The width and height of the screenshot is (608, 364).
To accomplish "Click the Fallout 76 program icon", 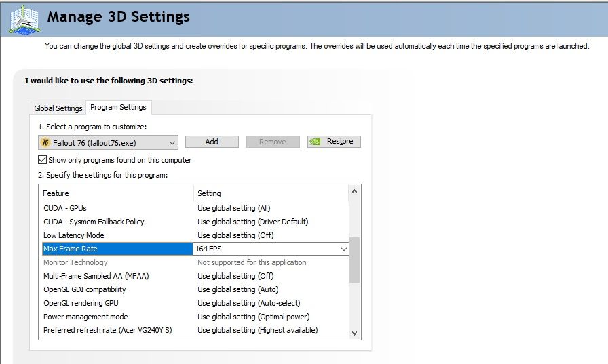I will (45, 142).
